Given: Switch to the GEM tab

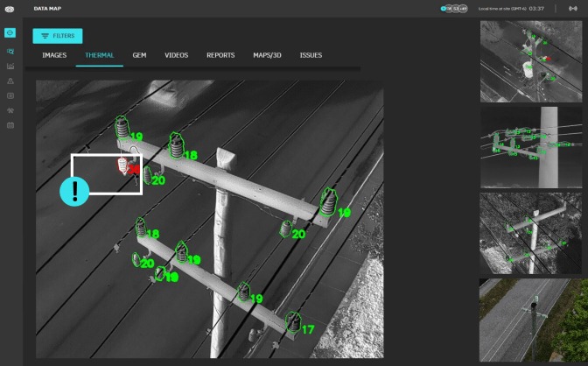Looking at the screenshot, I should pyautogui.click(x=139, y=55).
